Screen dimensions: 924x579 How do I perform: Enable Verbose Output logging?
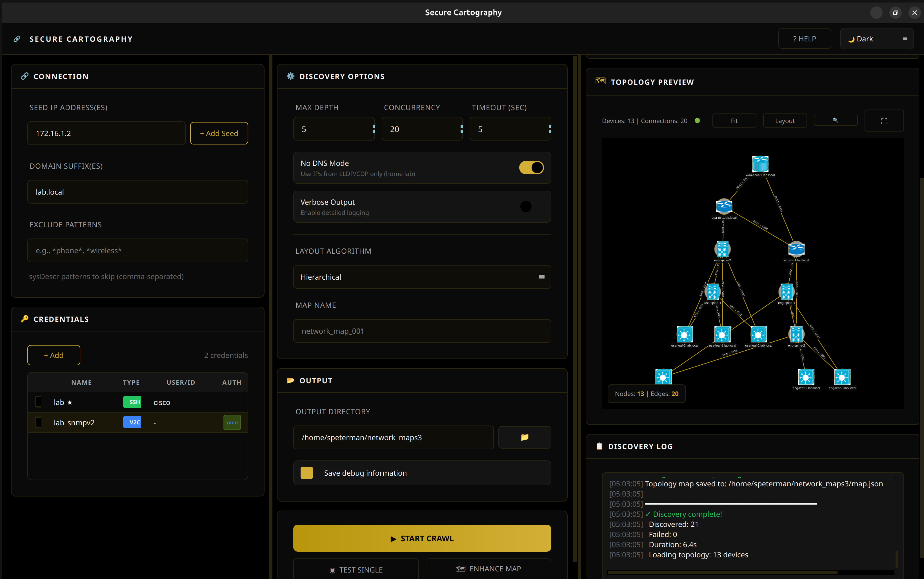click(526, 206)
